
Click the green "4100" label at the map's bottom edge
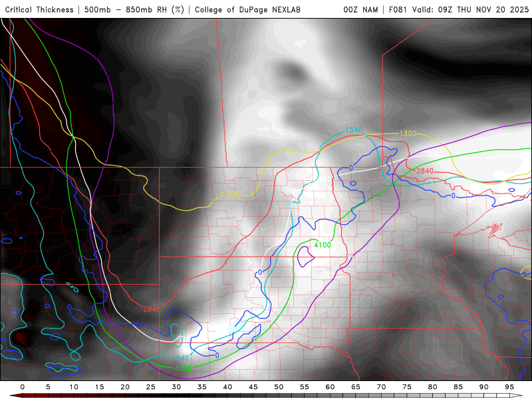(x=184, y=368)
